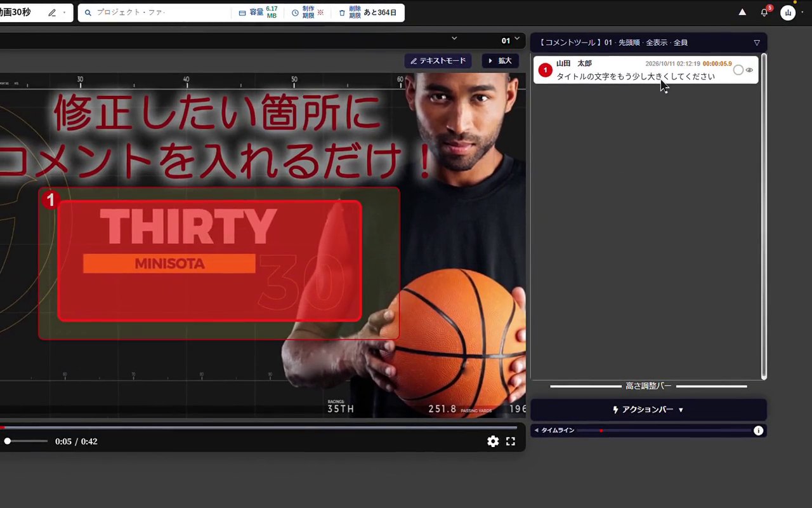Open video player settings gear

493,441
